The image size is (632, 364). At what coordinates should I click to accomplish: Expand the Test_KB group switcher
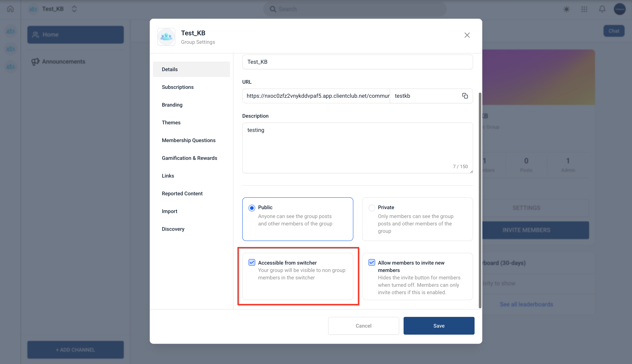74,9
